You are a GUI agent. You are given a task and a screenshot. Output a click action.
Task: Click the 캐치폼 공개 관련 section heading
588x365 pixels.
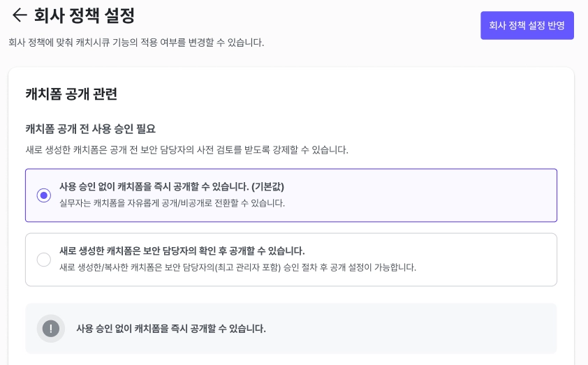pos(71,94)
